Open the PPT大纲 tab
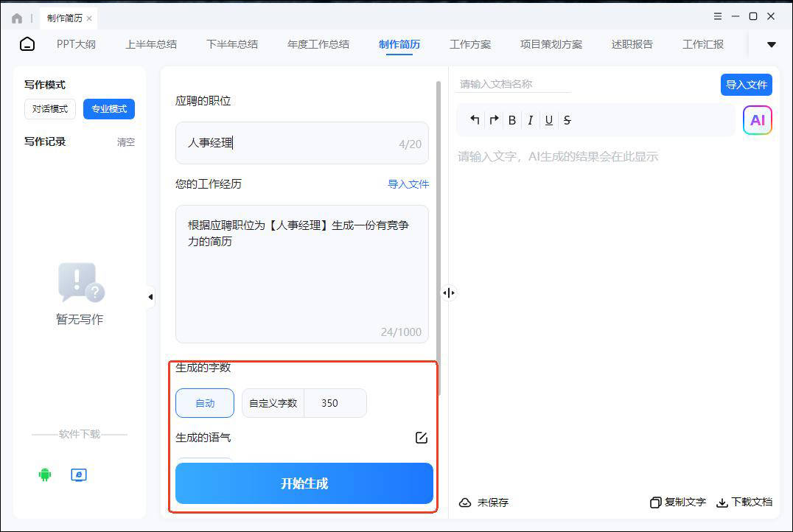The height and width of the screenshot is (532, 793). [77, 44]
